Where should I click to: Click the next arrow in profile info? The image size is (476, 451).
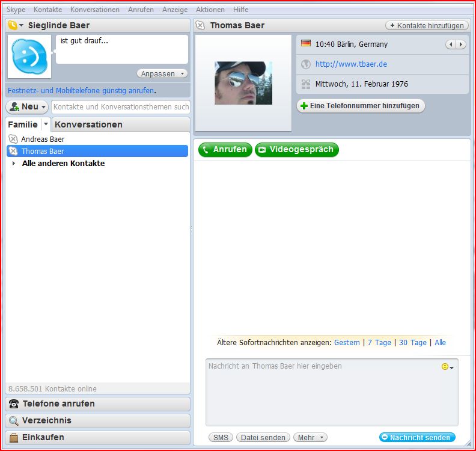tap(461, 44)
